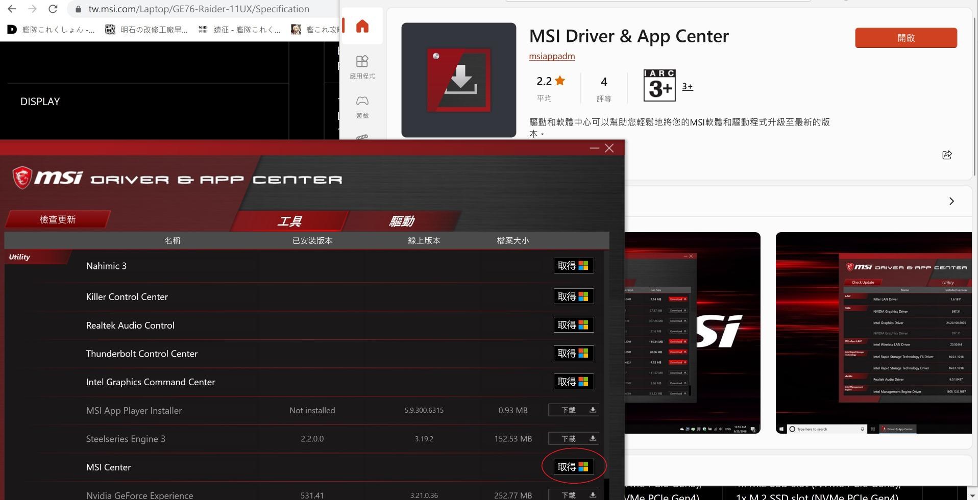Expand the ratings section with the right chevron
The width and height of the screenshot is (980, 500).
tap(951, 201)
